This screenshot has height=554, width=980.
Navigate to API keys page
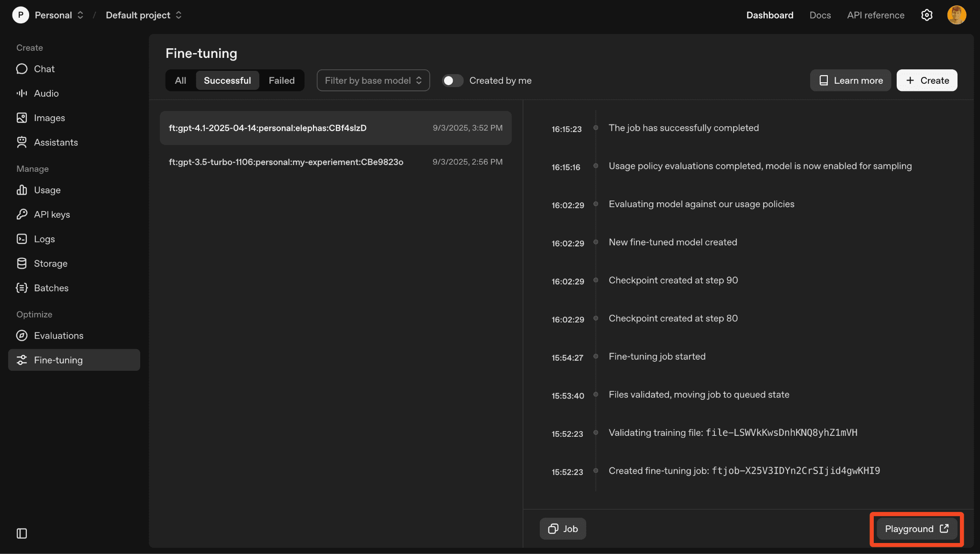52,214
